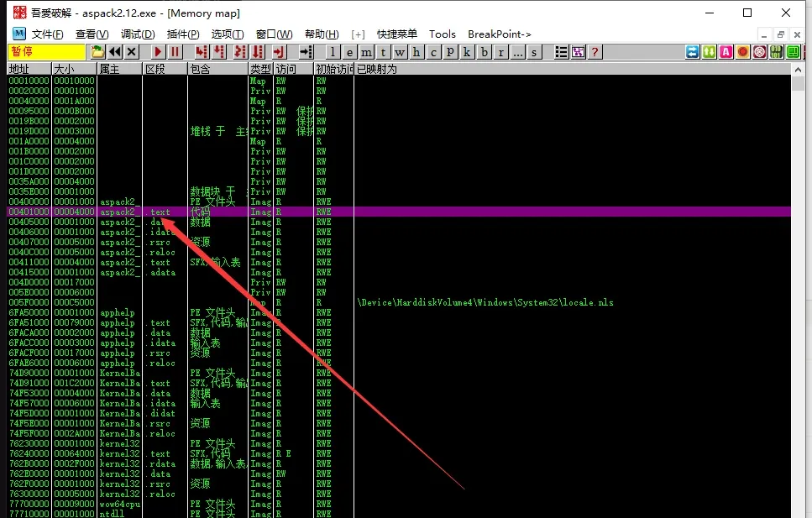812x518 pixels.
Task: Restore the inner Memory map window
Action: click(x=780, y=34)
